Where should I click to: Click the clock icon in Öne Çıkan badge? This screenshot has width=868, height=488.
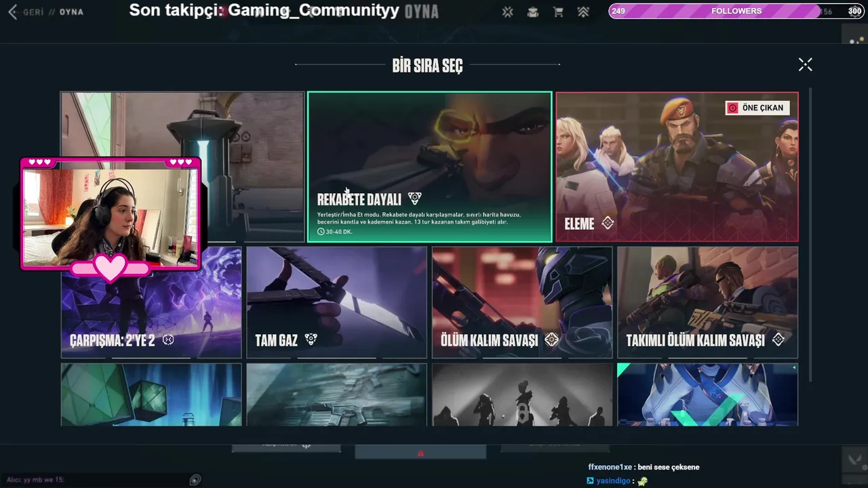(732, 108)
